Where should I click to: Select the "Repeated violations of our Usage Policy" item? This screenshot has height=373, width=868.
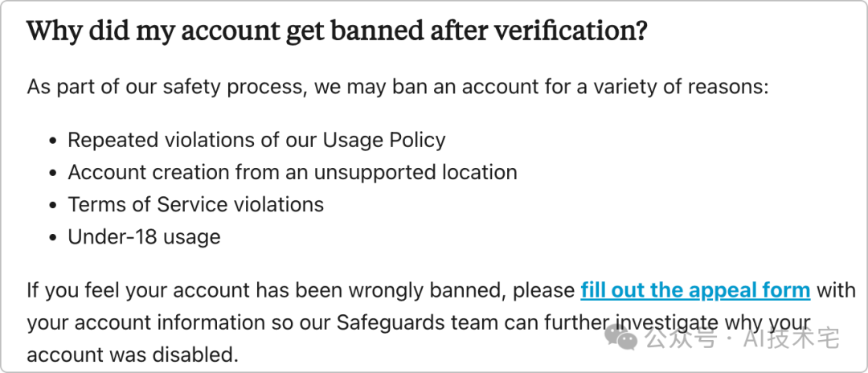pyautogui.click(x=256, y=140)
